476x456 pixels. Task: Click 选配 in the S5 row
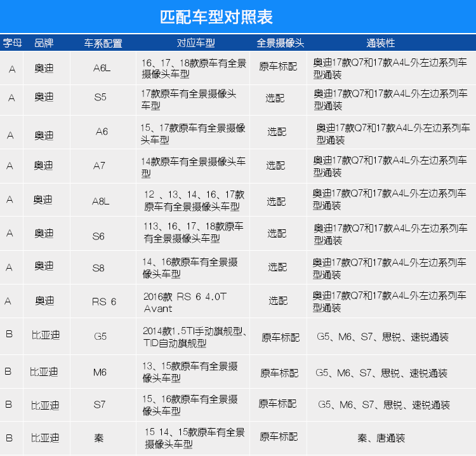pos(275,98)
